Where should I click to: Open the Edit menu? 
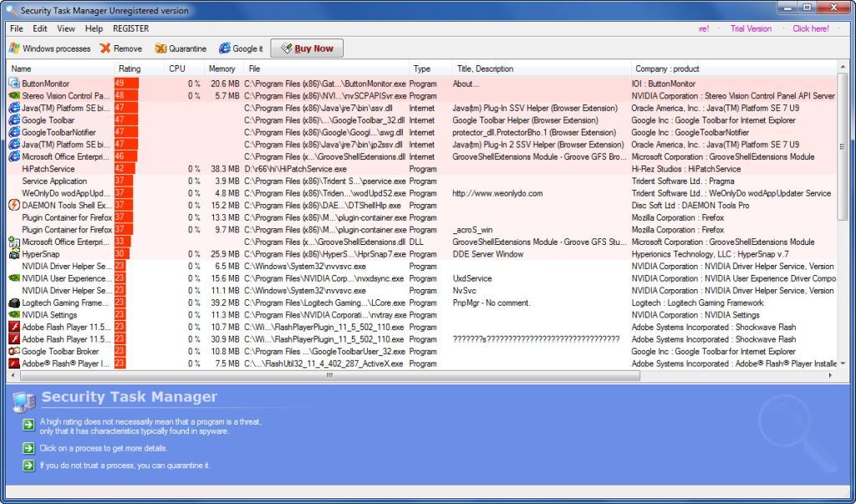[40, 28]
